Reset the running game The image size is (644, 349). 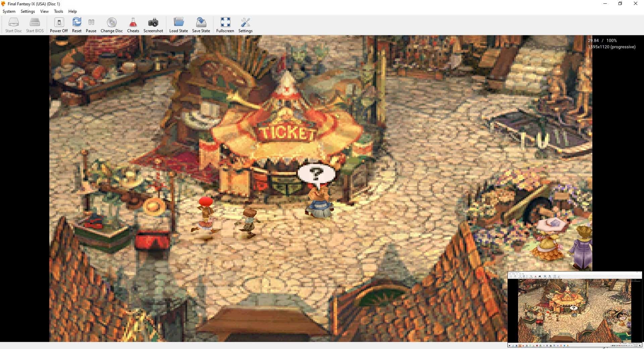[x=76, y=25]
